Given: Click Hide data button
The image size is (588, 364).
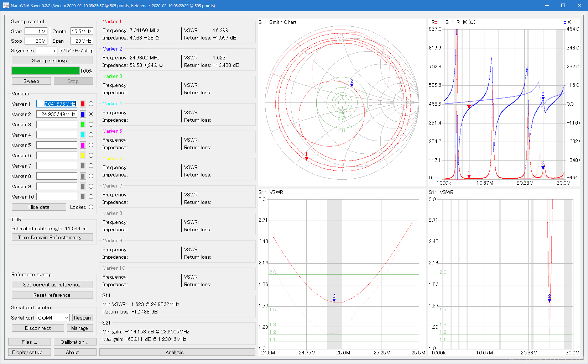Looking at the screenshot, I should (39, 207).
